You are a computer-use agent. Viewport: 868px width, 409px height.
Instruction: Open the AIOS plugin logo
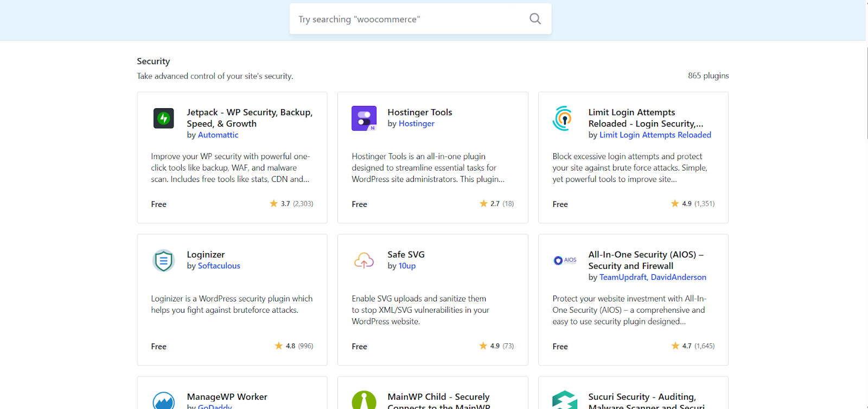tap(565, 260)
